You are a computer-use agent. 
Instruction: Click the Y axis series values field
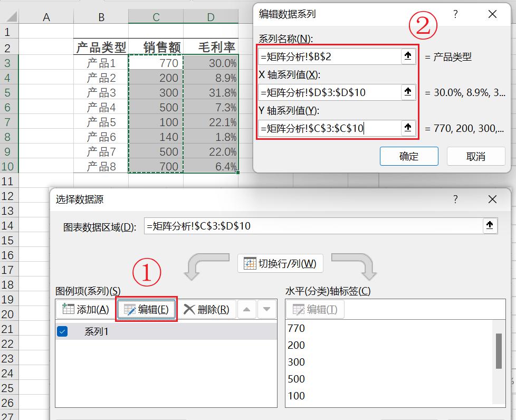point(330,128)
